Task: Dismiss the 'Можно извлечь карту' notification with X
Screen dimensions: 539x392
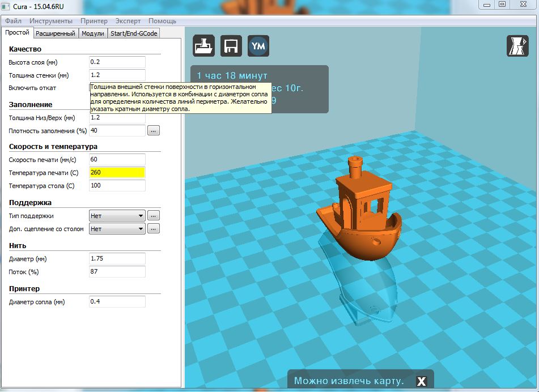Action: (421, 381)
